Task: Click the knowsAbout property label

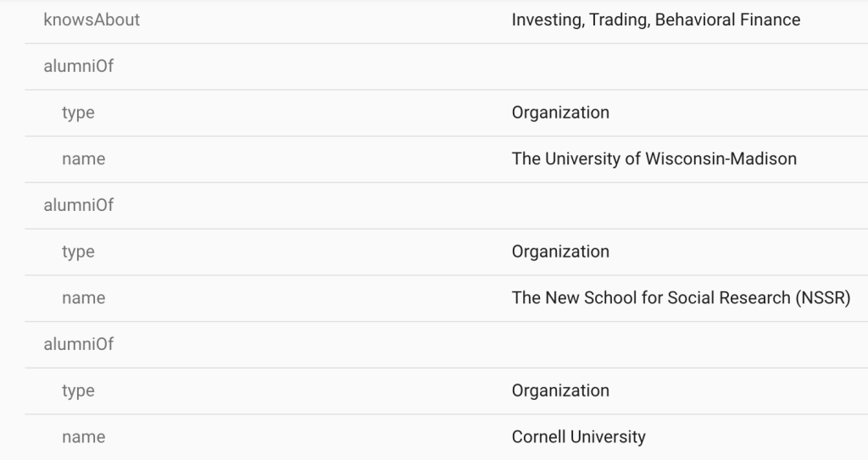Action: pos(92,19)
